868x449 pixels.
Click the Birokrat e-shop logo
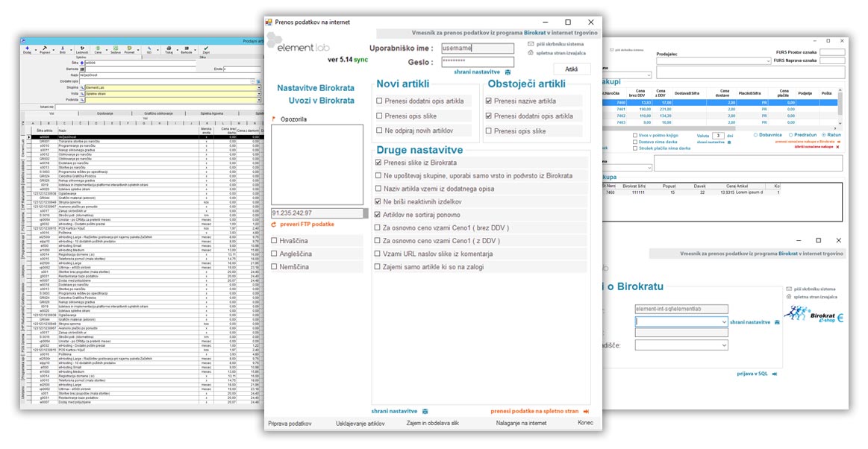coord(814,315)
